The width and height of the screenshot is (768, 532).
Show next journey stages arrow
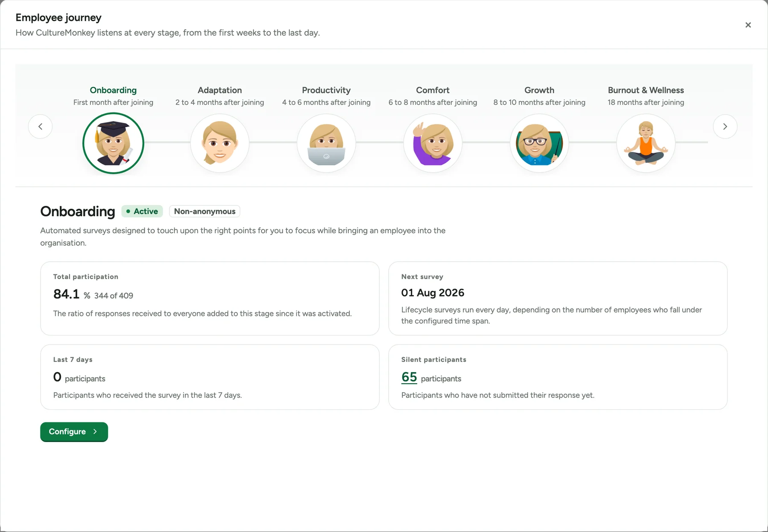coord(725,127)
